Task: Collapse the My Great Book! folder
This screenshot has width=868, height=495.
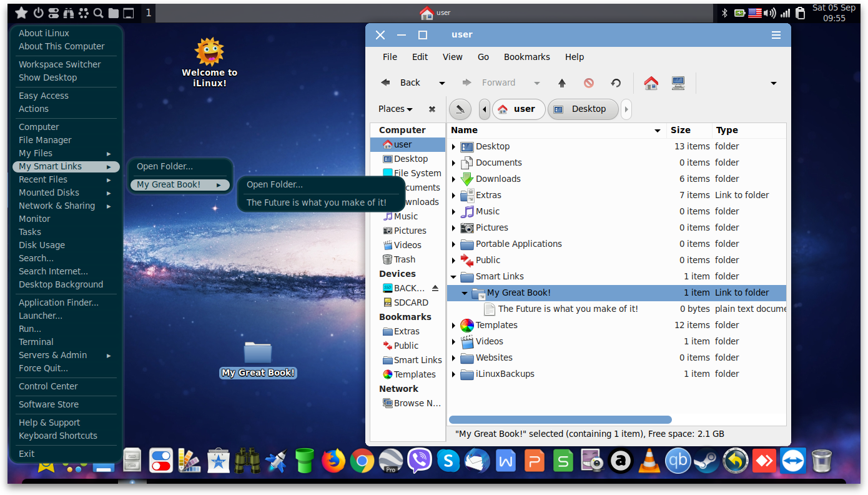Action: click(465, 292)
